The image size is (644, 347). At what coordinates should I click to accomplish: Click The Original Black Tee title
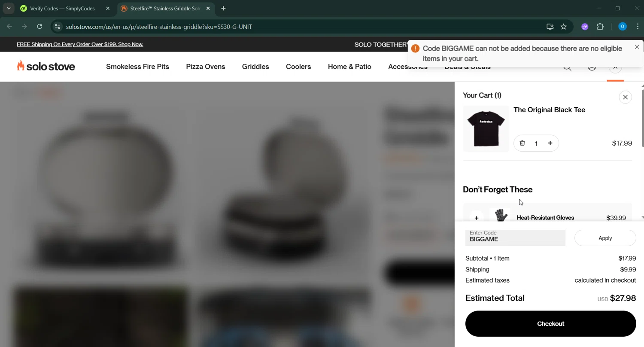tap(549, 110)
